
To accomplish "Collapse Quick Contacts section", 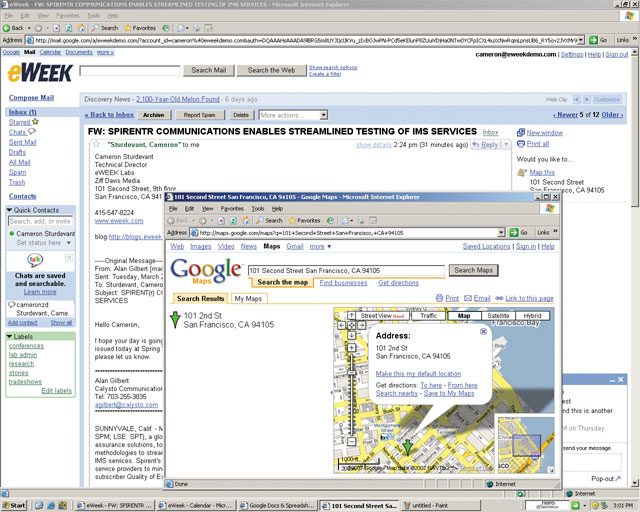I will click(x=9, y=210).
